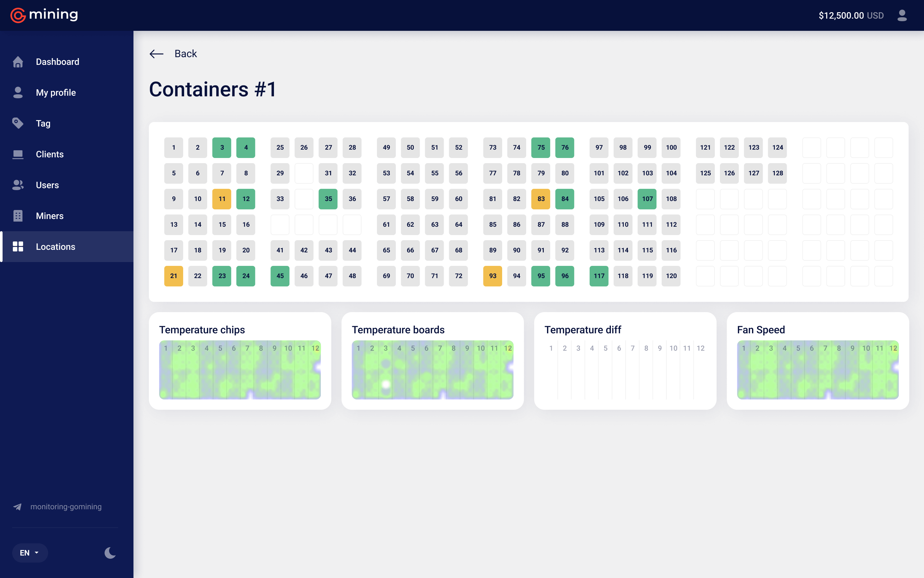Select green miner slot 95
This screenshot has width=924, height=578.
[x=541, y=276]
